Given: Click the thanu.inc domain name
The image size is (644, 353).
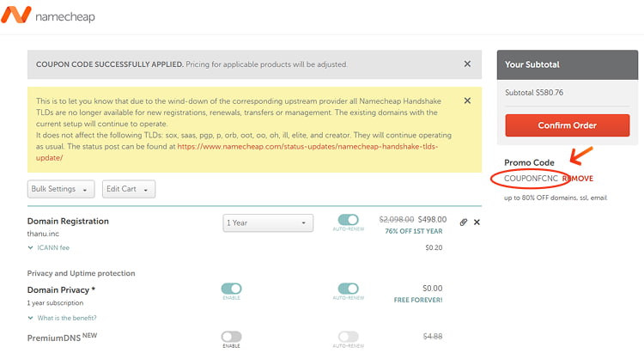Looking at the screenshot, I should [x=43, y=234].
